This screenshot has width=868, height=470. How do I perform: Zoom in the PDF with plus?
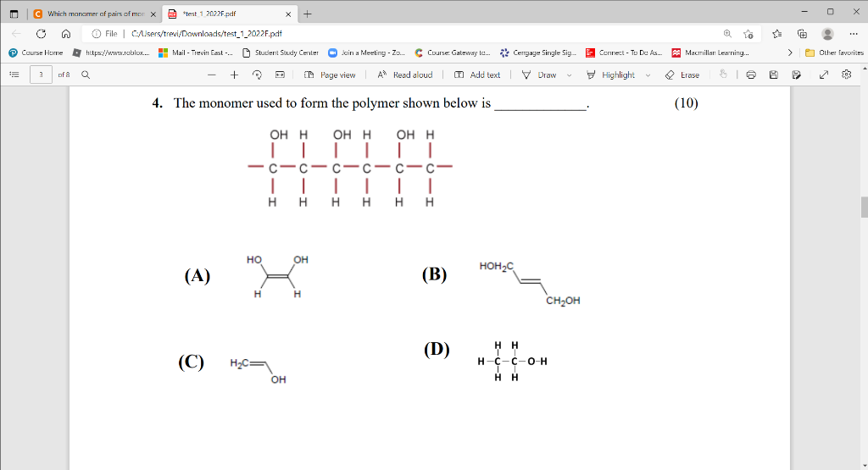(x=234, y=75)
